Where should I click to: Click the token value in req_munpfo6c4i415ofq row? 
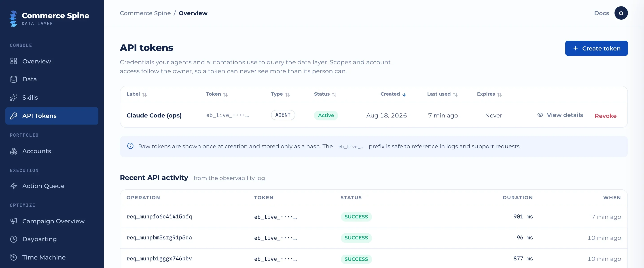tap(275, 217)
